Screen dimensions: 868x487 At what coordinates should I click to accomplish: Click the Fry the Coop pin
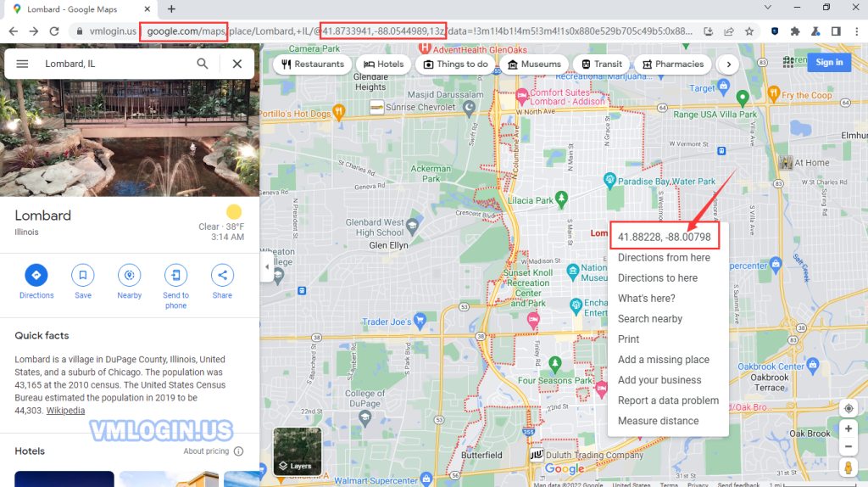[774, 93]
